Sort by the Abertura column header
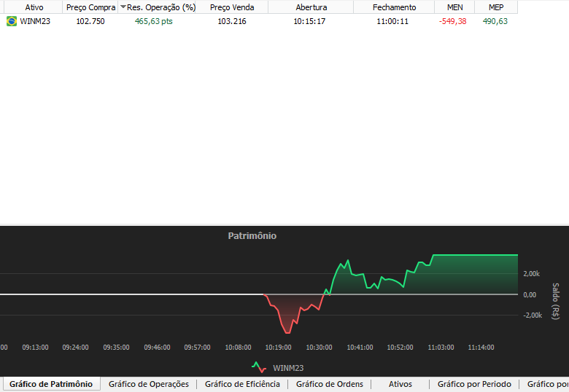Image resolution: width=569 pixels, height=392 pixels. pos(311,7)
